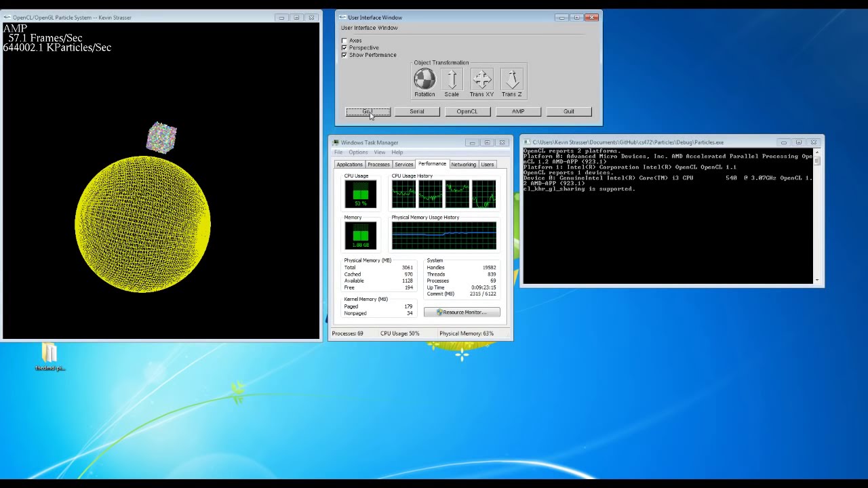Click the Task Manager title bar icon

tap(336, 142)
